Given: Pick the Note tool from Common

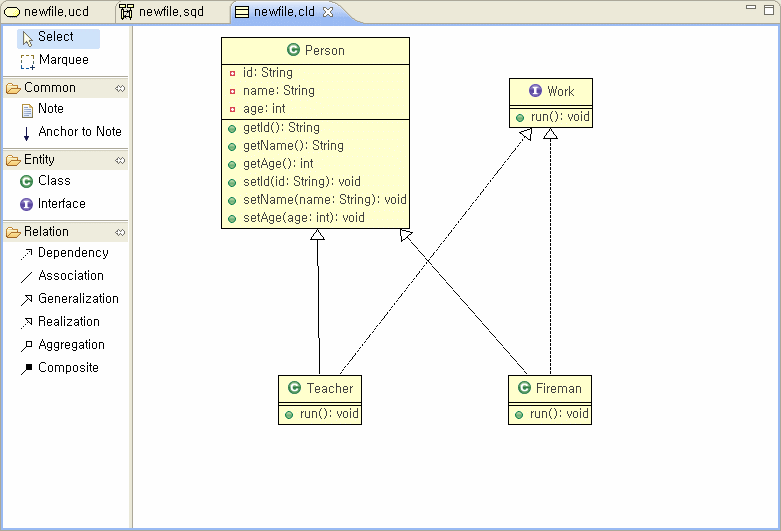Looking at the screenshot, I should (50, 109).
